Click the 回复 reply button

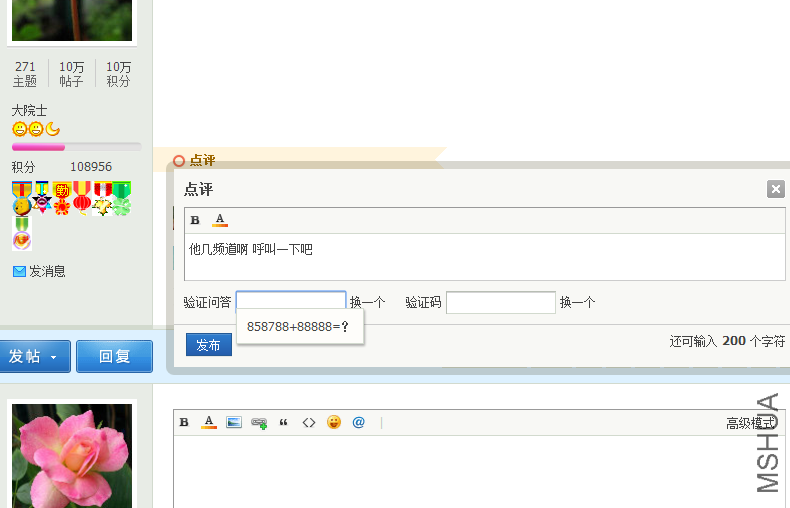pos(114,356)
